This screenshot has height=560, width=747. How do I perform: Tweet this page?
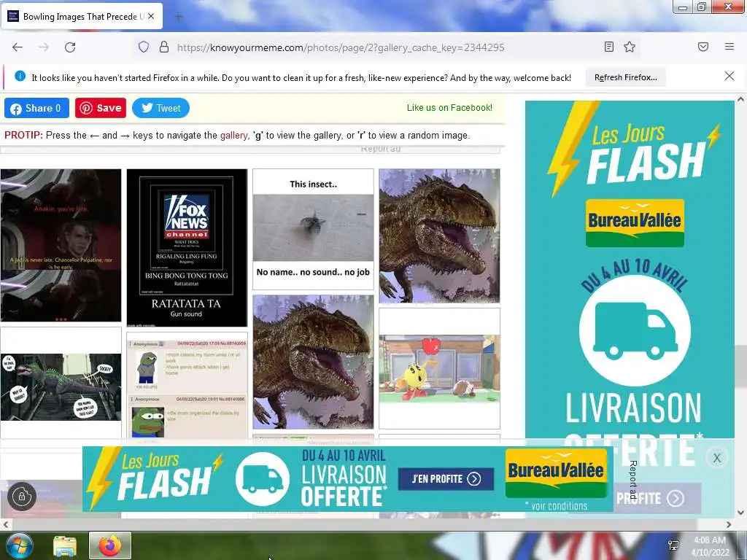(x=160, y=108)
